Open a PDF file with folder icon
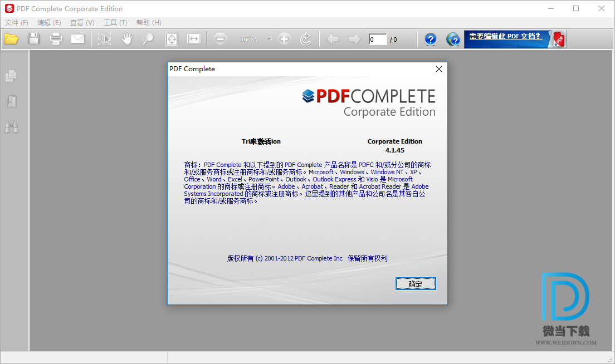The image size is (615, 364). click(x=11, y=39)
